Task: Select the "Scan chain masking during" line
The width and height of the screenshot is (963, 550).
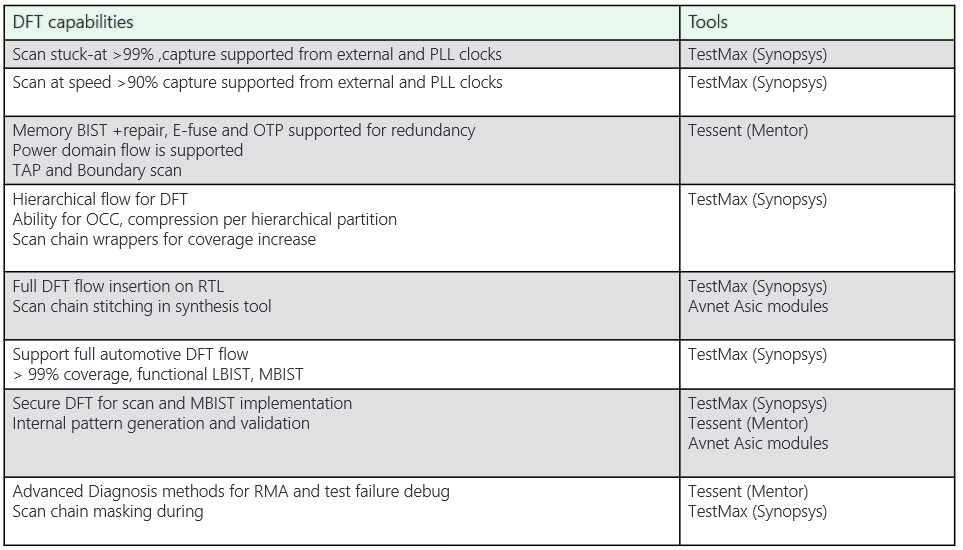Action: click(x=108, y=511)
